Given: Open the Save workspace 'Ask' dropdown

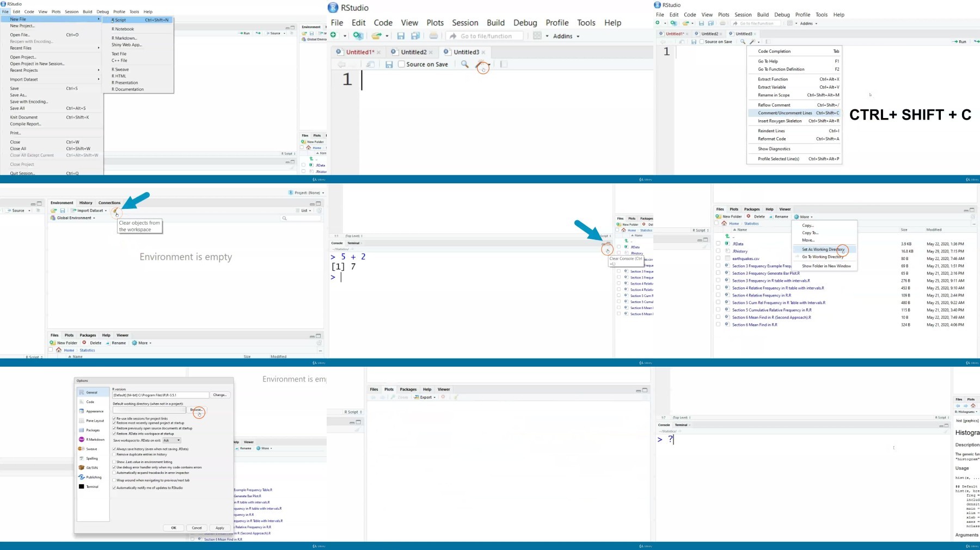Looking at the screenshot, I should point(171,440).
